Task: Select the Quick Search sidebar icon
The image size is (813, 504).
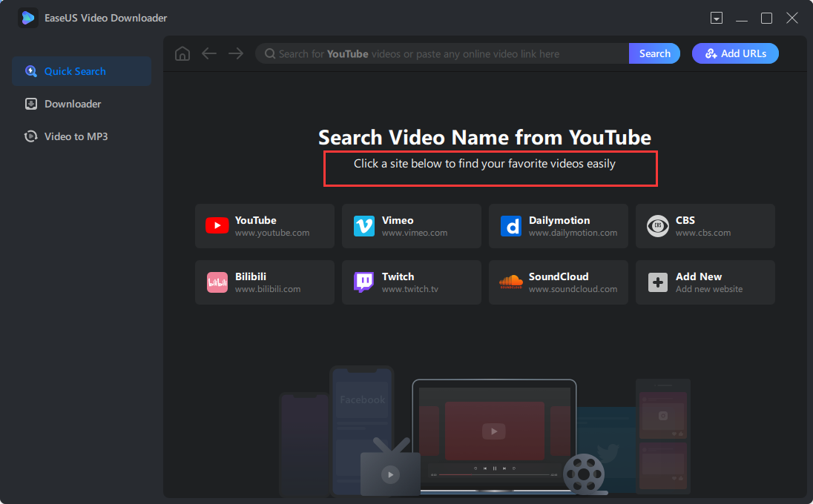Action: [x=31, y=70]
